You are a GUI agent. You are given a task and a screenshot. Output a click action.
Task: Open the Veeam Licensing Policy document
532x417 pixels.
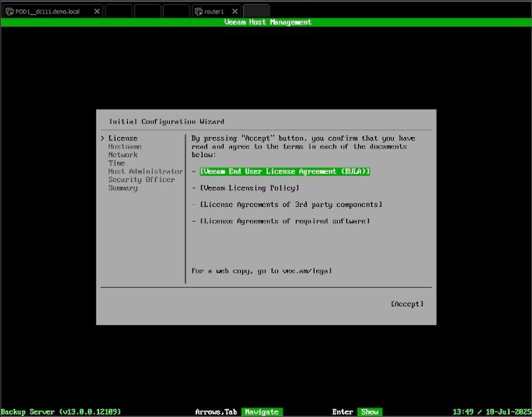coord(249,188)
